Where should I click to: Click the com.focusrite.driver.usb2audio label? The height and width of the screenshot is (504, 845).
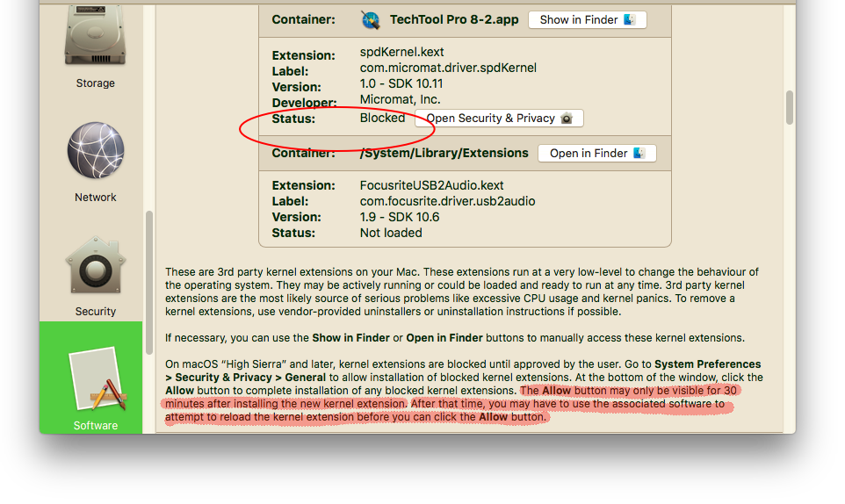447,201
